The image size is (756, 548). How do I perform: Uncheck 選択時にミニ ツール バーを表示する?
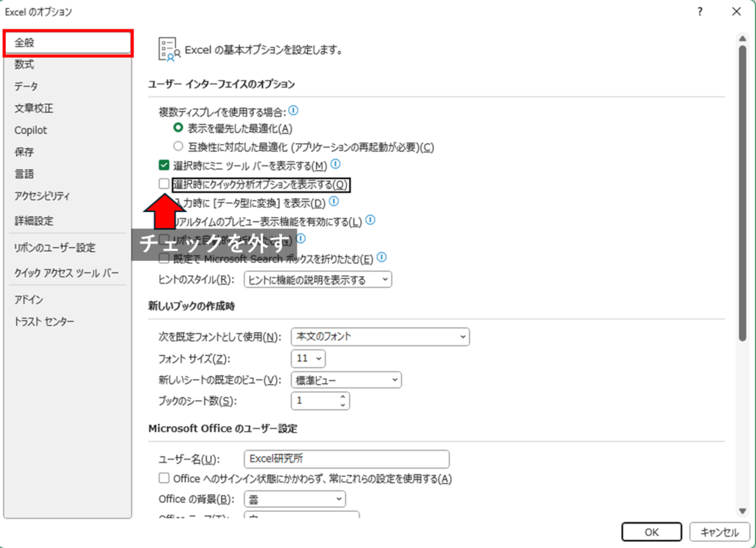click(x=164, y=165)
